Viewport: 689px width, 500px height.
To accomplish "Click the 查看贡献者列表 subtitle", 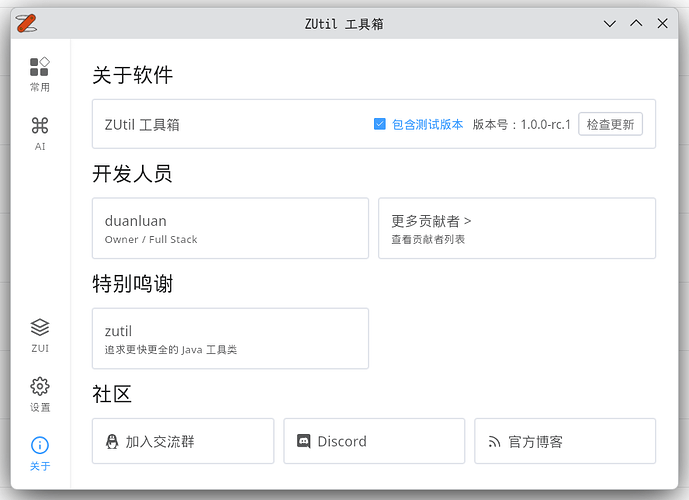I will click(x=428, y=239).
